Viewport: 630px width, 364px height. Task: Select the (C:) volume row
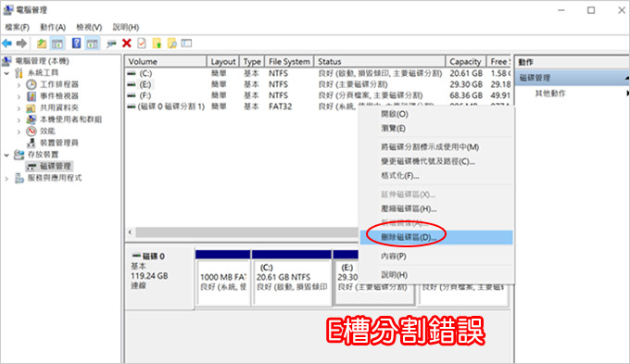318,73
